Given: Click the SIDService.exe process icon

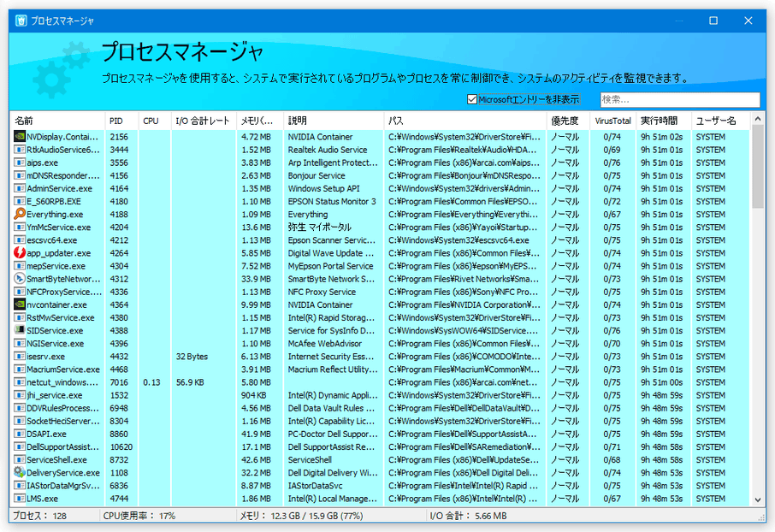Looking at the screenshot, I should [20, 330].
